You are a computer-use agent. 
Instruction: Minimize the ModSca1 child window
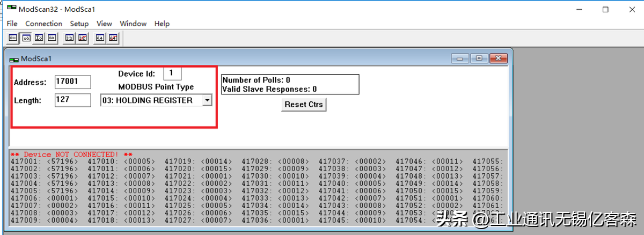460,58
